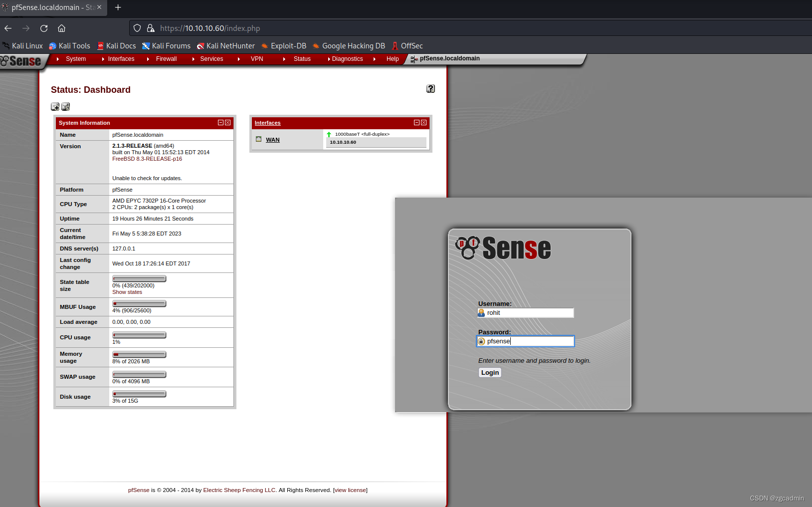Viewport: 812px width, 507px height.
Task: Click the browser address bar URL
Action: (210, 28)
